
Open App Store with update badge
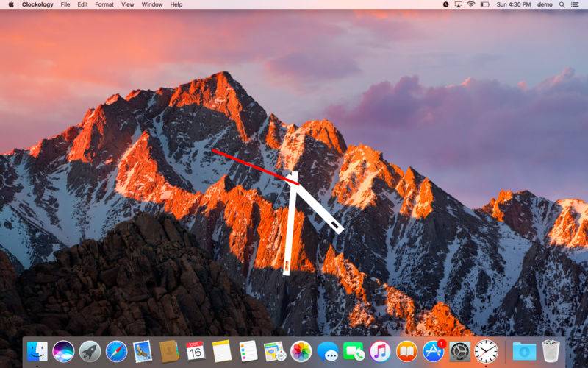click(434, 351)
